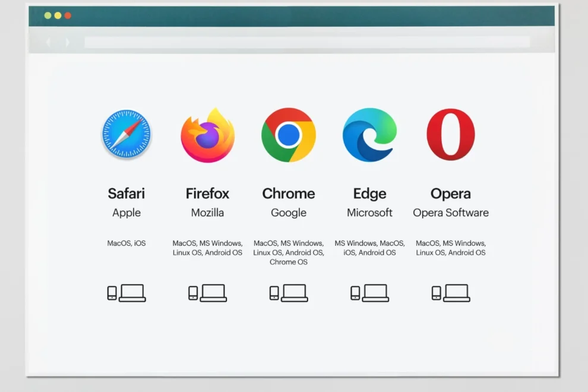Click the Firefox fox logo
The image size is (588, 392).
(207, 135)
